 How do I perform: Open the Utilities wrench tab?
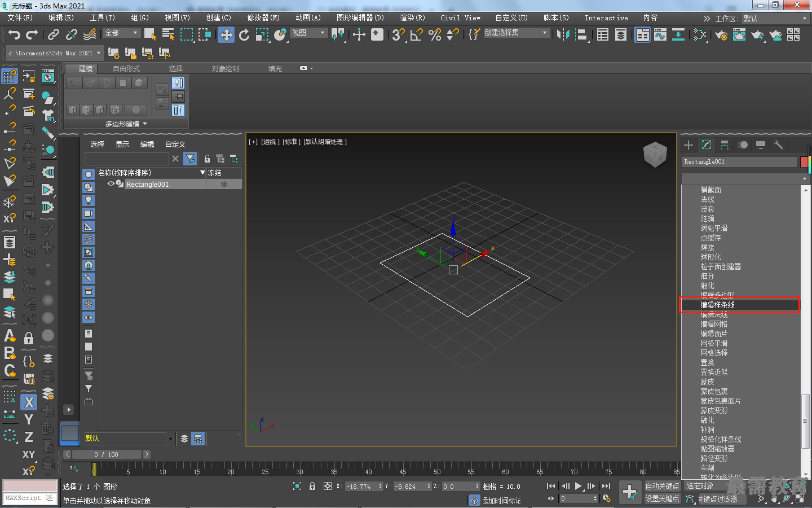(779, 145)
